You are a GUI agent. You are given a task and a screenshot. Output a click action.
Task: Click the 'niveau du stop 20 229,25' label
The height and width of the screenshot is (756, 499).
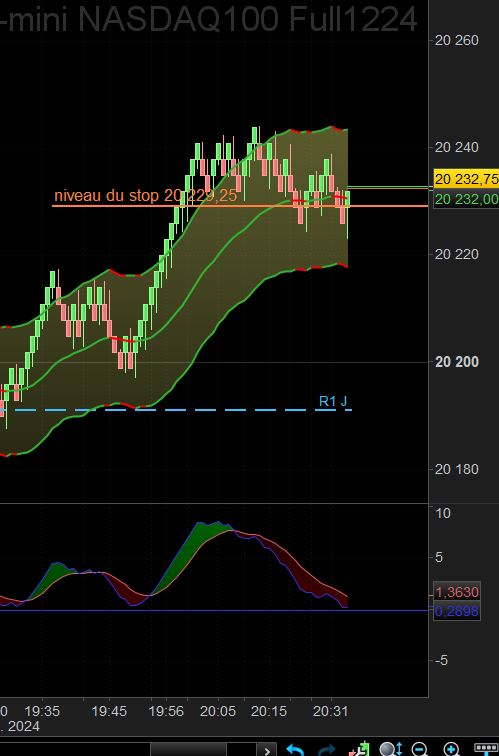[146, 196]
